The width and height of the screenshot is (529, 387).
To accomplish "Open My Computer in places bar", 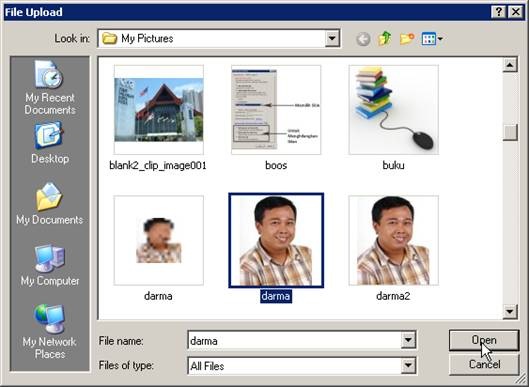I will click(x=50, y=266).
